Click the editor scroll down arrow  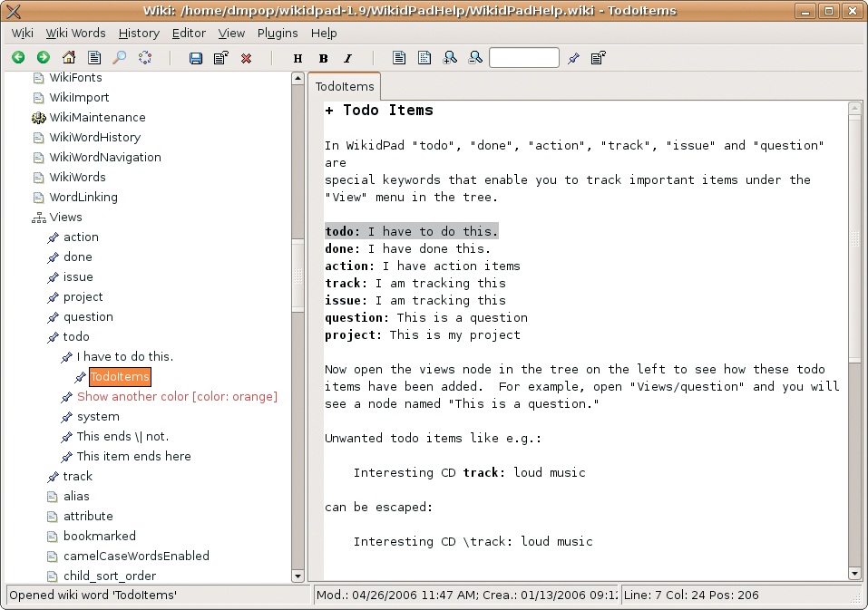click(854, 574)
